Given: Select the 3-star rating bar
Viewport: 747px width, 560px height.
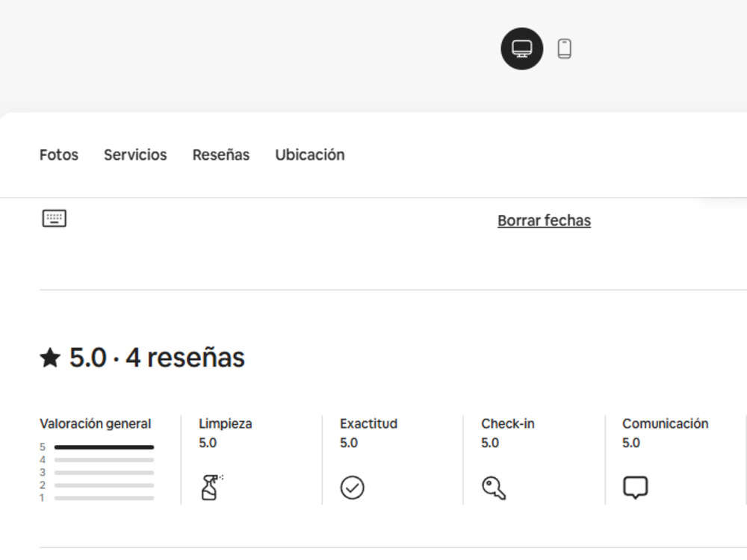Looking at the screenshot, I should point(104,473).
